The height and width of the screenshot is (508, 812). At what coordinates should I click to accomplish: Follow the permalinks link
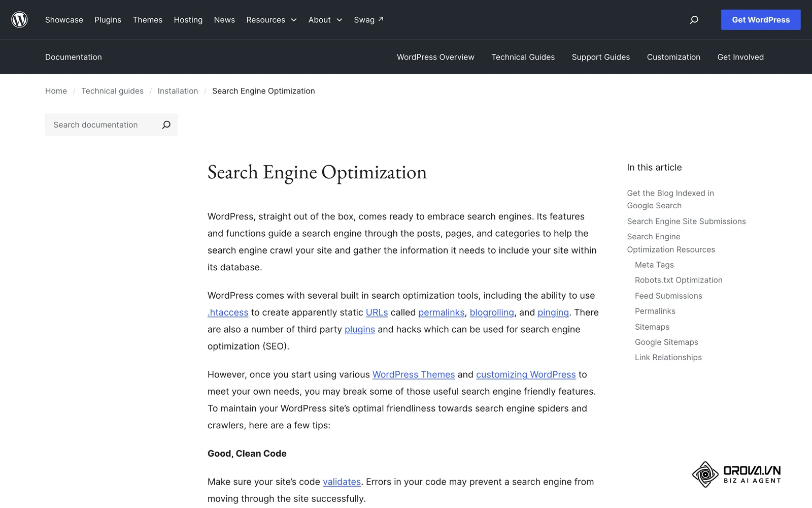pyautogui.click(x=442, y=312)
